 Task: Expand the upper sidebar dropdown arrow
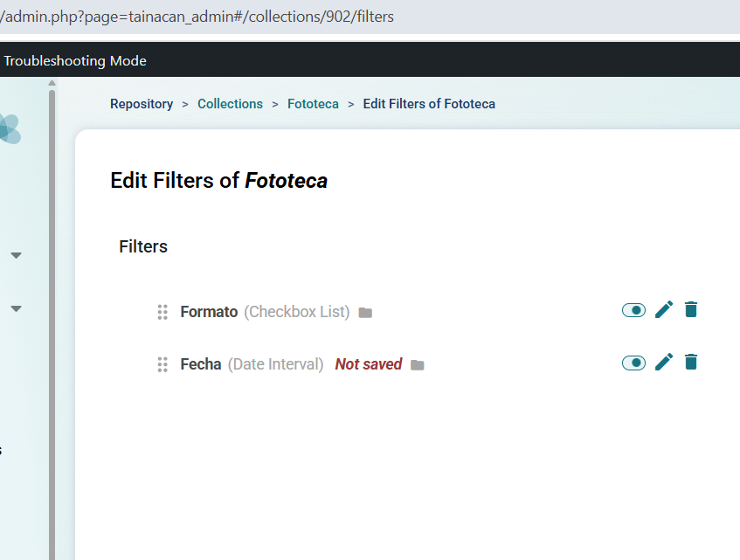16,256
